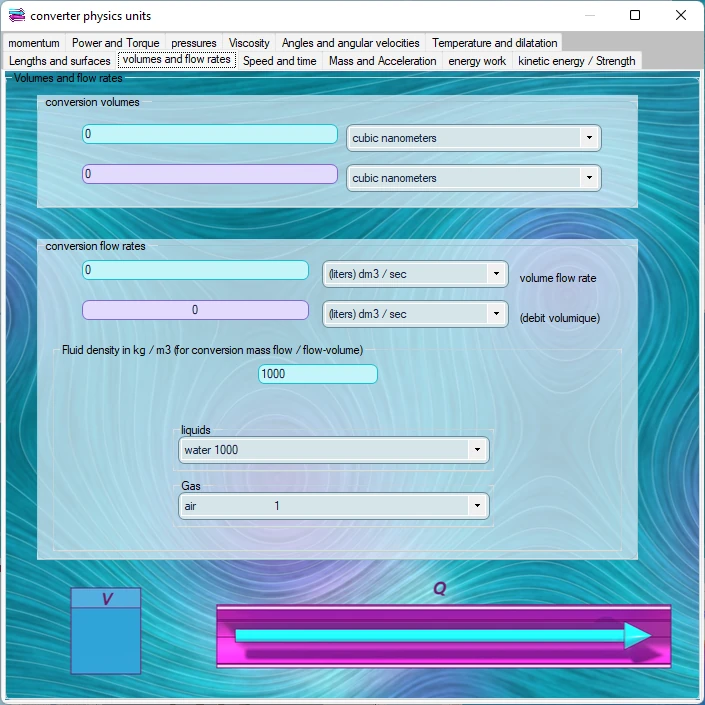This screenshot has width=705, height=705.
Task: Select volumes and flow rates tab
Action: click(x=177, y=59)
